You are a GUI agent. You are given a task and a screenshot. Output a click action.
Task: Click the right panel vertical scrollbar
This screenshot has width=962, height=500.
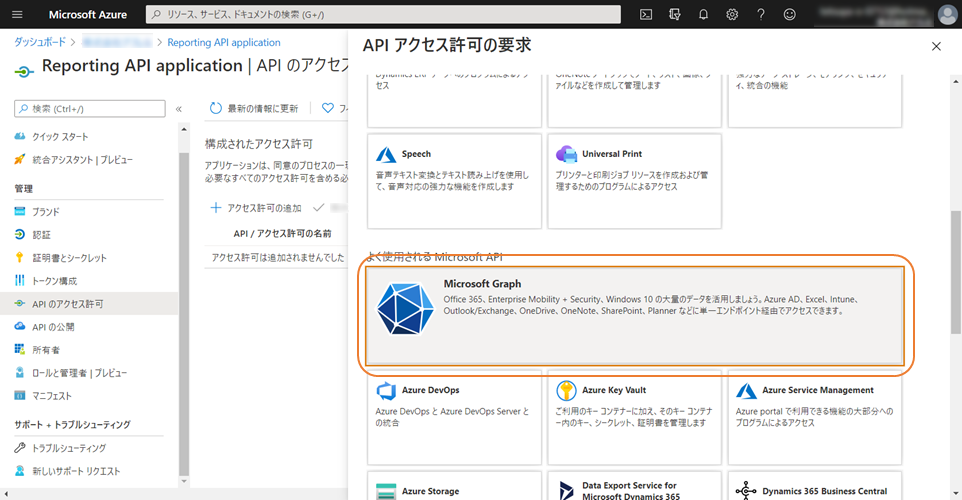pos(956,273)
